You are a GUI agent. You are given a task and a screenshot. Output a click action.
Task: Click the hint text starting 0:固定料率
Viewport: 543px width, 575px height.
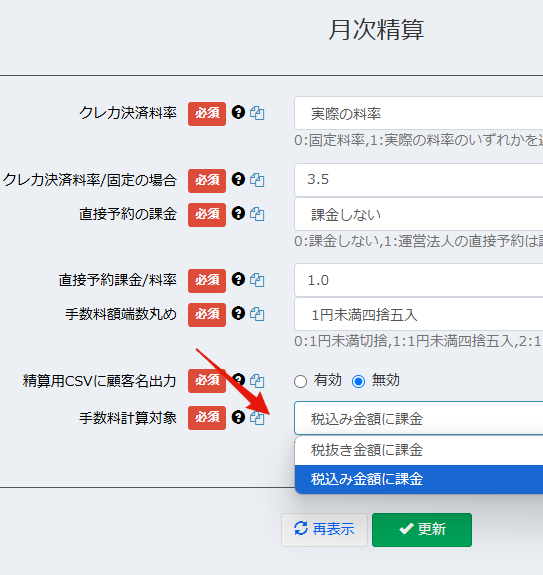418,140
